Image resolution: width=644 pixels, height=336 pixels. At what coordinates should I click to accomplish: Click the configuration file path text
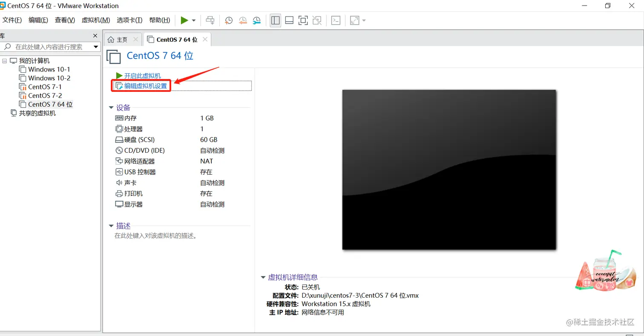(x=360, y=296)
